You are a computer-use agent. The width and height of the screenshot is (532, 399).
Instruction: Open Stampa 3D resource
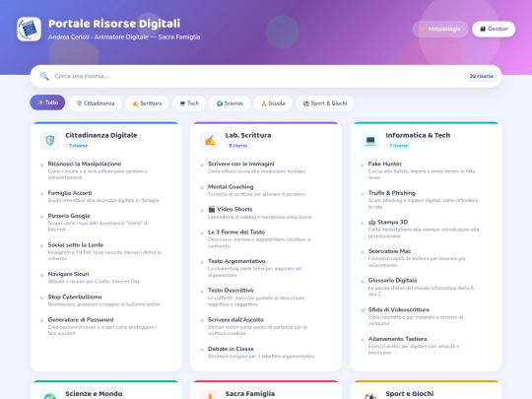click(426, 229)
